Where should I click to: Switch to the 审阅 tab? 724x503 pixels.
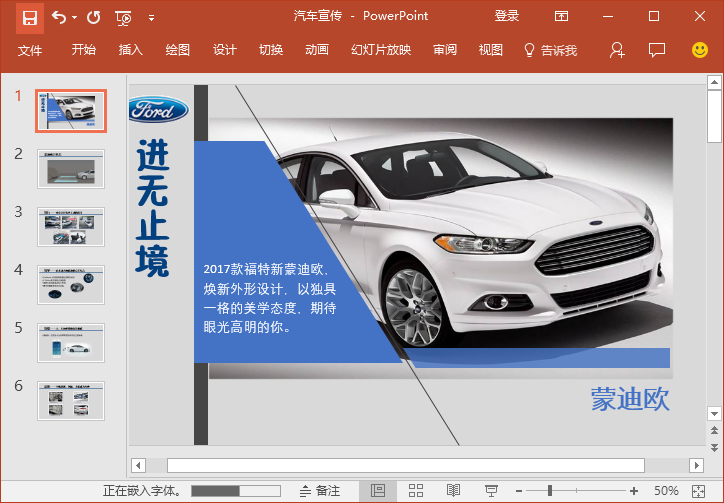point(445,50)
